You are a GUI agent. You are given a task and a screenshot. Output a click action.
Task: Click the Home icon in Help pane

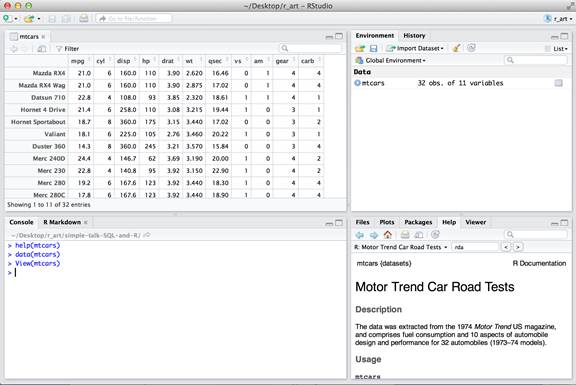pyautogui.click(x=388, y=235)
